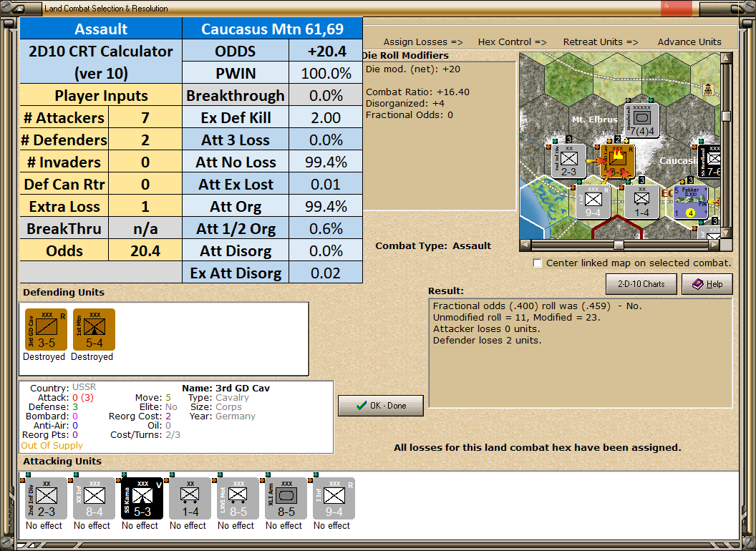Open the Hex Control step
The width and height of the screenshot is (756, 551).
tap(512, 42)
